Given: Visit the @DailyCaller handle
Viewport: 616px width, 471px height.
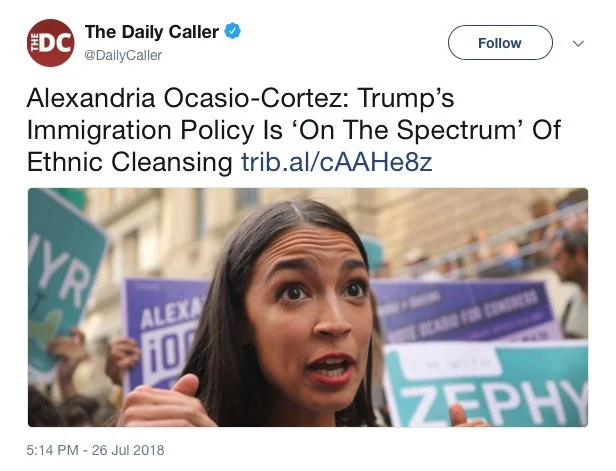Looking at the screenshot, I should pyautogui.click(x=123, y=55).
